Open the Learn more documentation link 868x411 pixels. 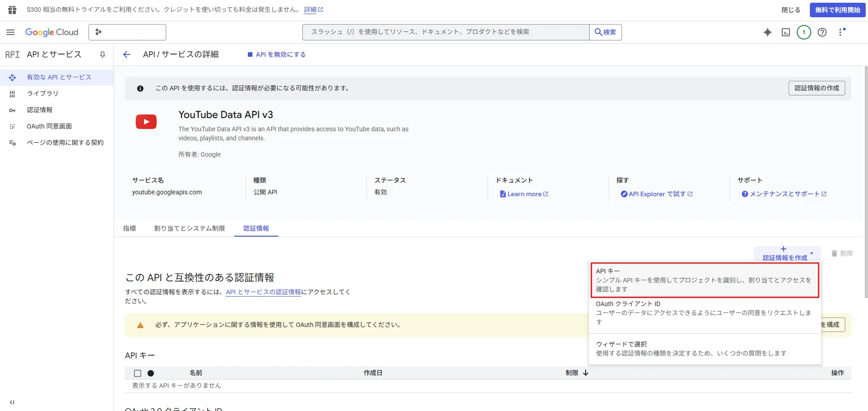(x=524, y=194)
